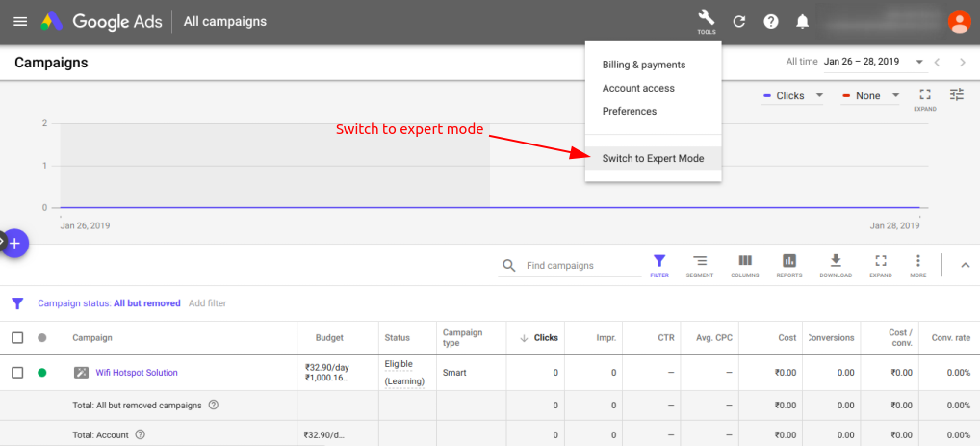Click the Smart campaign icon for Wifi Hotspot Solution
The width and height of the screenshot is (980, 446).
81,373
